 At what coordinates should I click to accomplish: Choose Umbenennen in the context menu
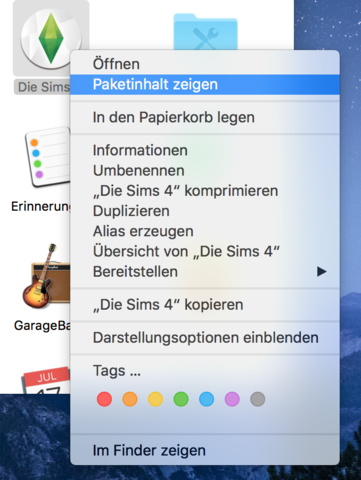coord(205,171)
